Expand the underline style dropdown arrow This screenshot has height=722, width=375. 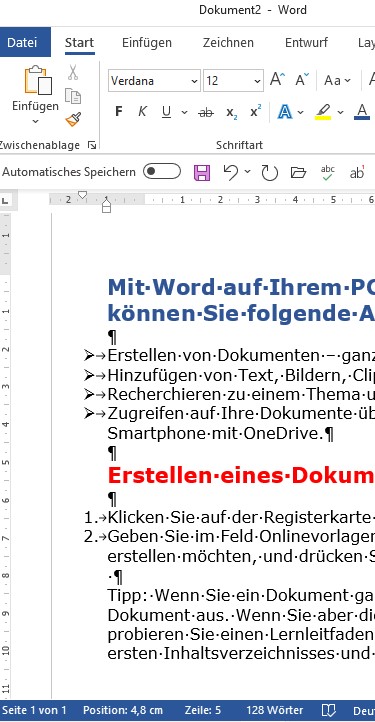[x=184, y=112]
